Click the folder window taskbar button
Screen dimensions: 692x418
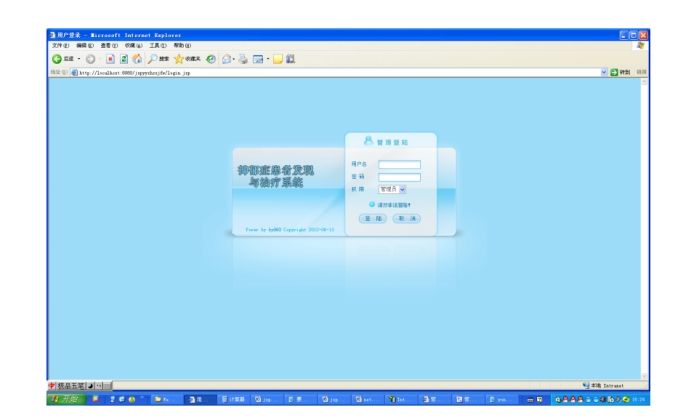coord(165,399)
